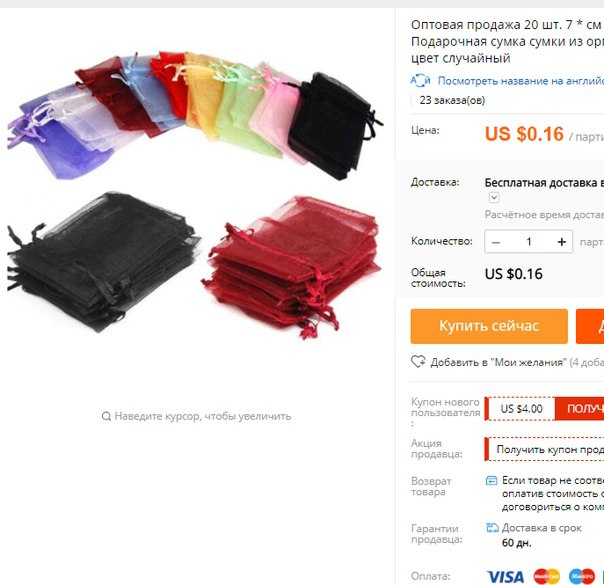Click the translate icon beside the title link
This screenshot has width=604, height=585.
click(x=420, y=80)
